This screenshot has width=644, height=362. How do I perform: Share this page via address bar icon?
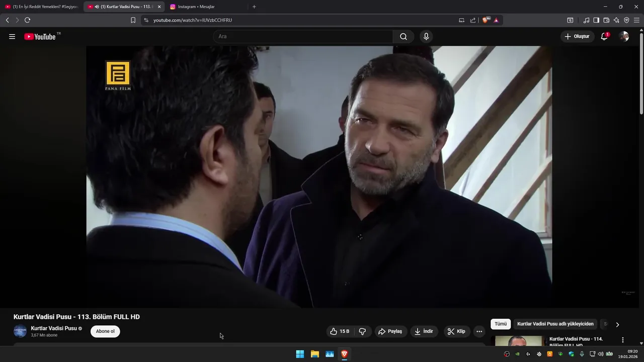click(x=473, y=20)
